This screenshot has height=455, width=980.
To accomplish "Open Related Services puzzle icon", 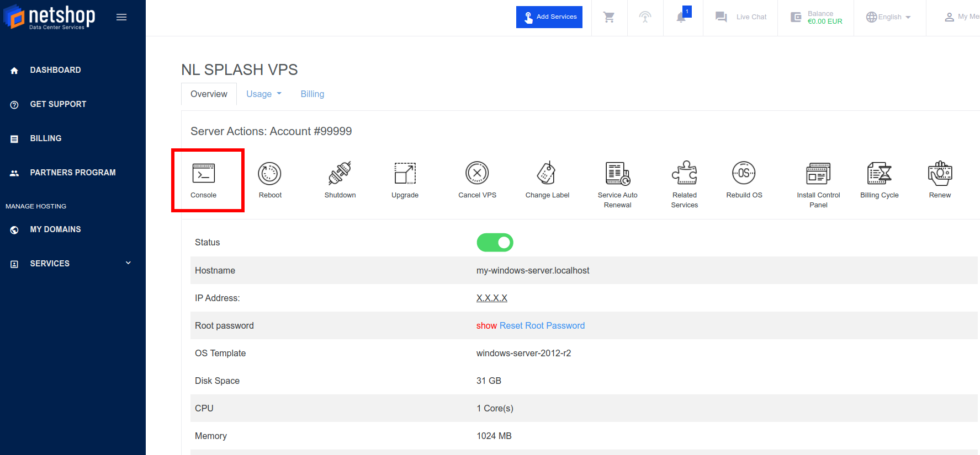I will coord(685,173).
